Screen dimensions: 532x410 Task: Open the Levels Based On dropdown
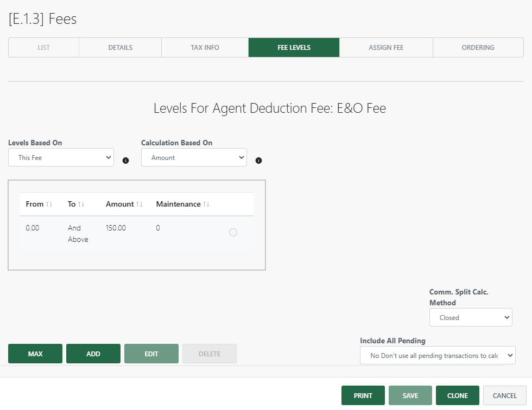pyautogui.click(x=60, y=157)
